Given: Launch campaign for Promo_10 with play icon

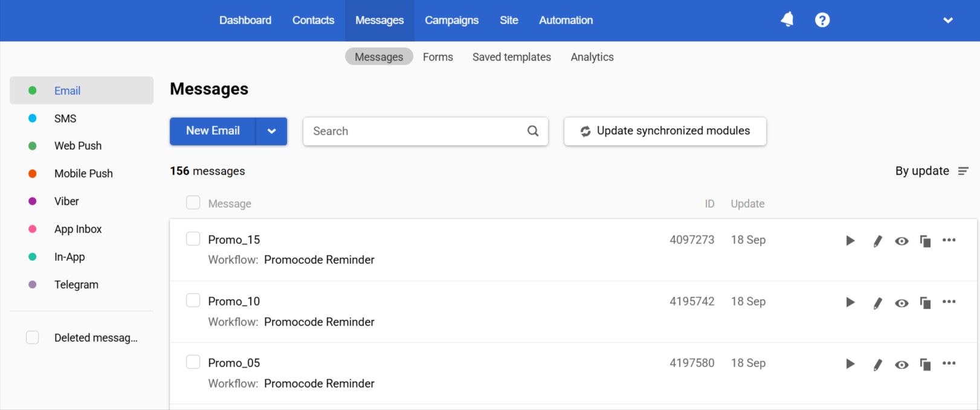Looking at the screenshot, I should pyautogui.click(x=850, y=302).
